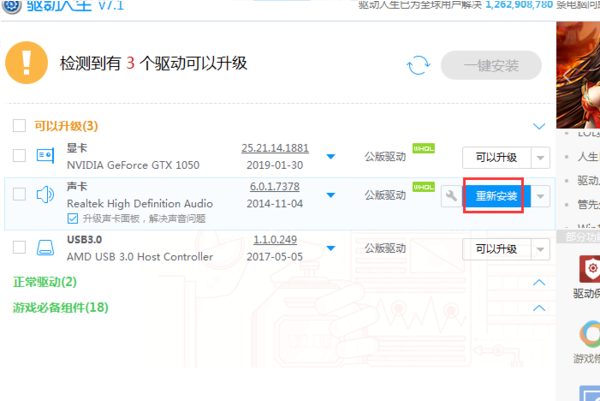Viewport: 600px width, 401px height.
Task: Uncheck the upgrade sound card panel option
Action: 73,218
